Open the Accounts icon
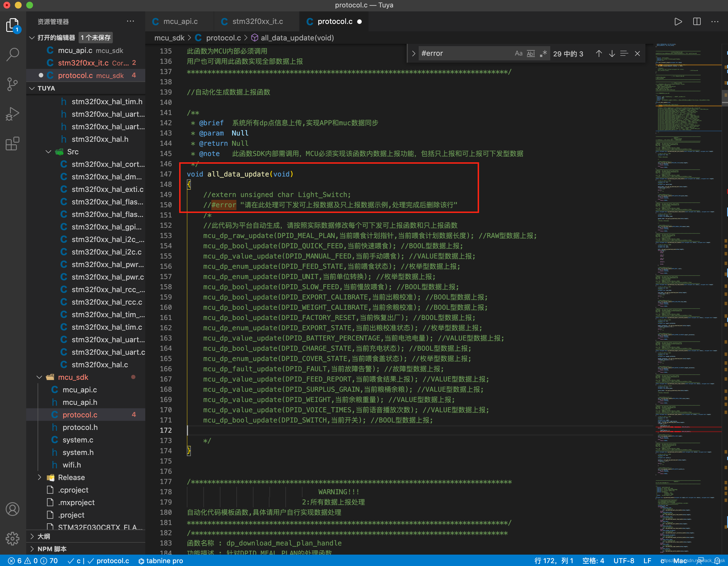The width and height of the screenshot is (728, 566). (x=13, y=509)
